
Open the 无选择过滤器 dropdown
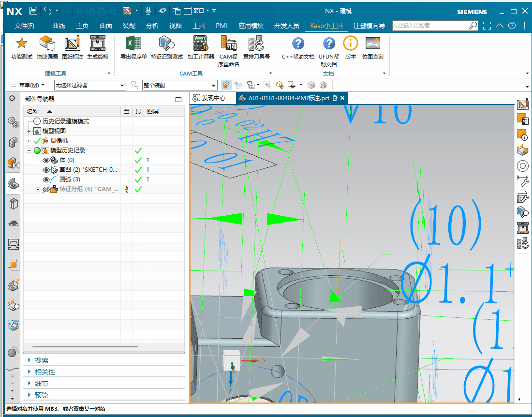click(x=90, y=85)
